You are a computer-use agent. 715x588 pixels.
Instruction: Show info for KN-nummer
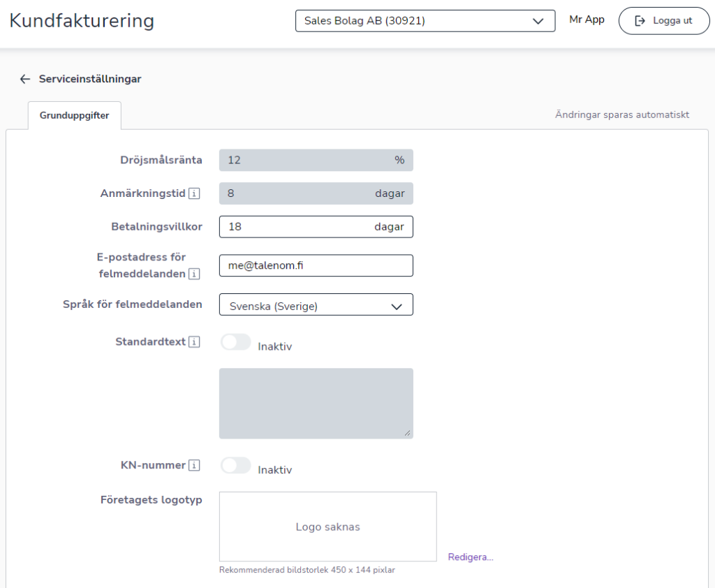(x=194, y=465)
